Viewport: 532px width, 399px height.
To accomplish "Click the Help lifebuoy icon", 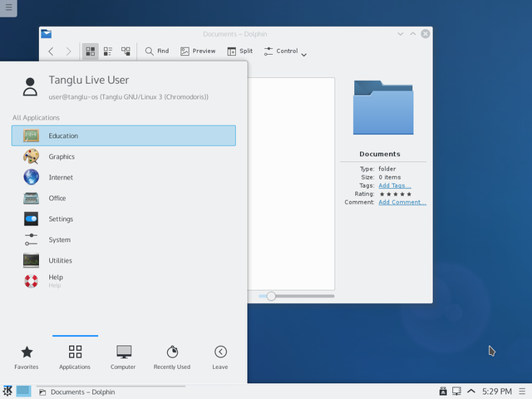I will coord(32,281).
